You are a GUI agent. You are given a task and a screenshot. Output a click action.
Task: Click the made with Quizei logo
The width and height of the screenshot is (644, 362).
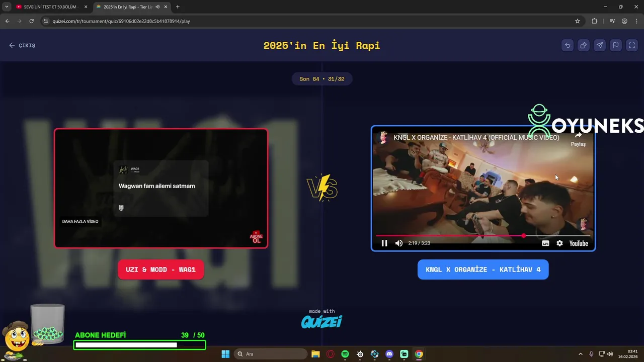pos(321,319)
